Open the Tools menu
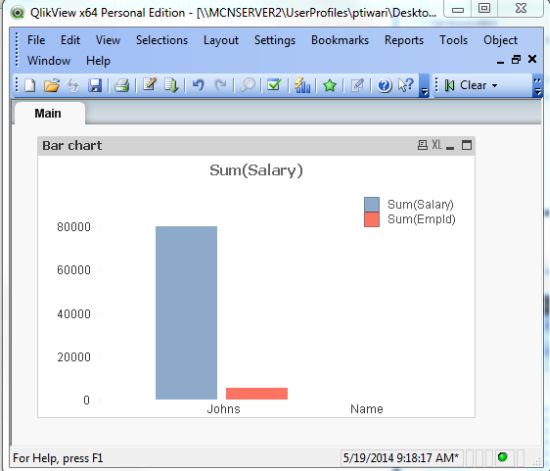This screenshot has width=550, height=471. click(454, 40)
